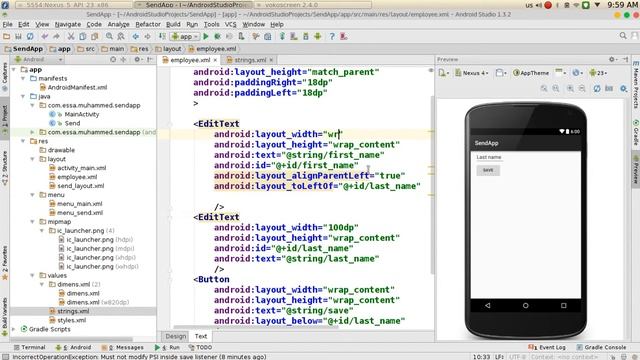Image resolution: width=640 pixels, height=360 pixels.
Task: Open the preview locale globe dropdown
Action: [x=578, y=73]
